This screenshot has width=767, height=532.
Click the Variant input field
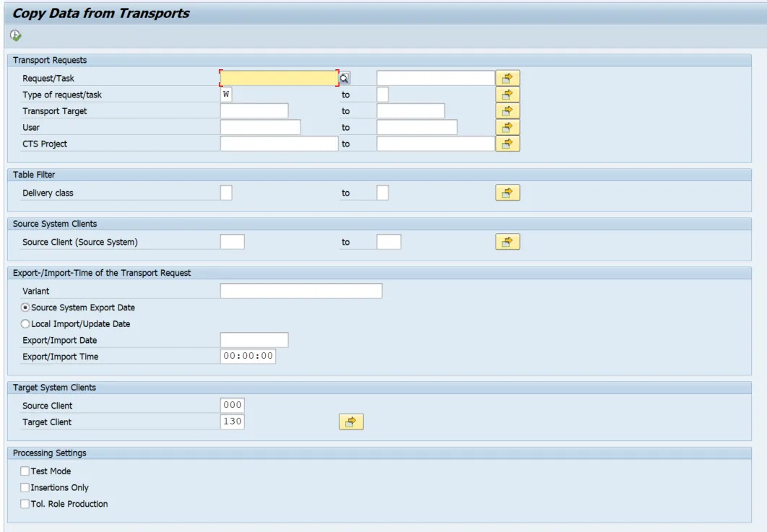(300, 291)
